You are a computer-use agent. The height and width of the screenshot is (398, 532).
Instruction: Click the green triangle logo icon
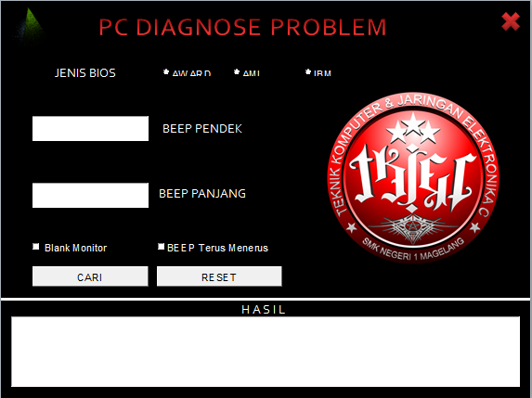coord(29,27)
